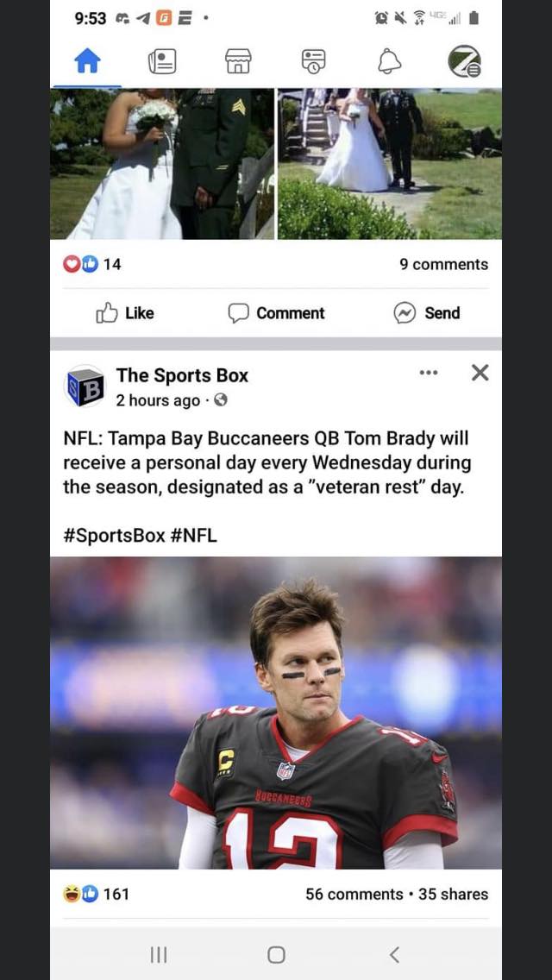
Task: Open three-dot options for Sports Box post
Action: [429, 374]
